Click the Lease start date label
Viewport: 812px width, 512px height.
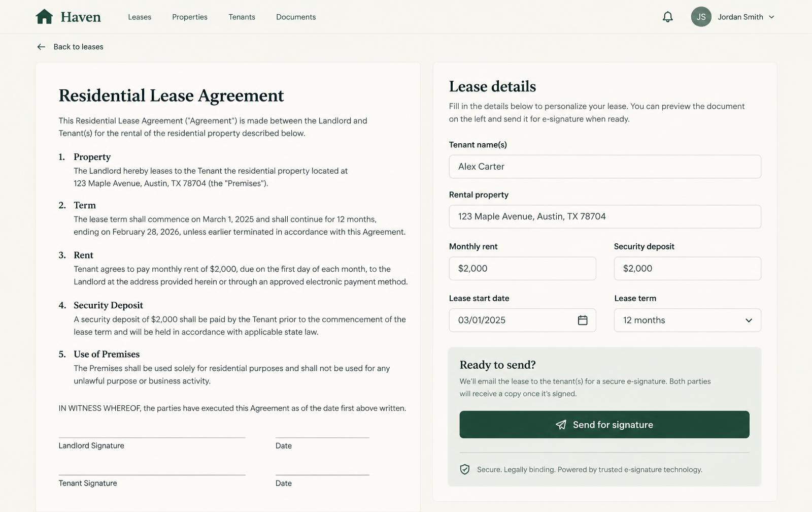point(479,298)
